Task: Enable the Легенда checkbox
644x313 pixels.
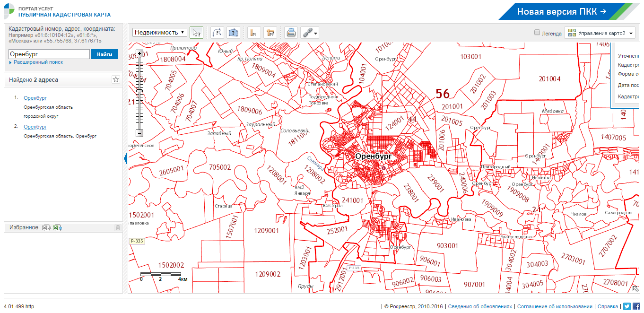Action: point(537,33)
